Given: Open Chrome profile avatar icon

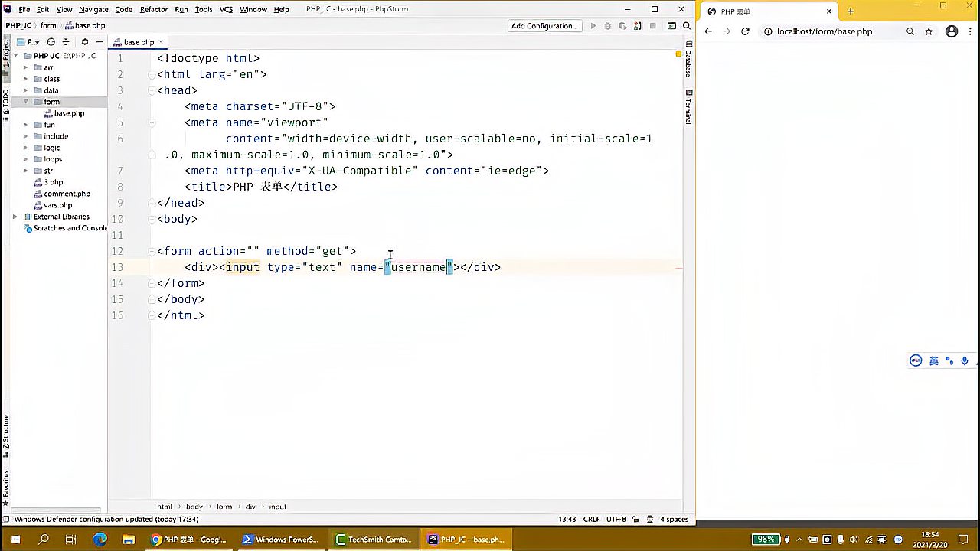Looking at the screenshot, I should point(952,31).
